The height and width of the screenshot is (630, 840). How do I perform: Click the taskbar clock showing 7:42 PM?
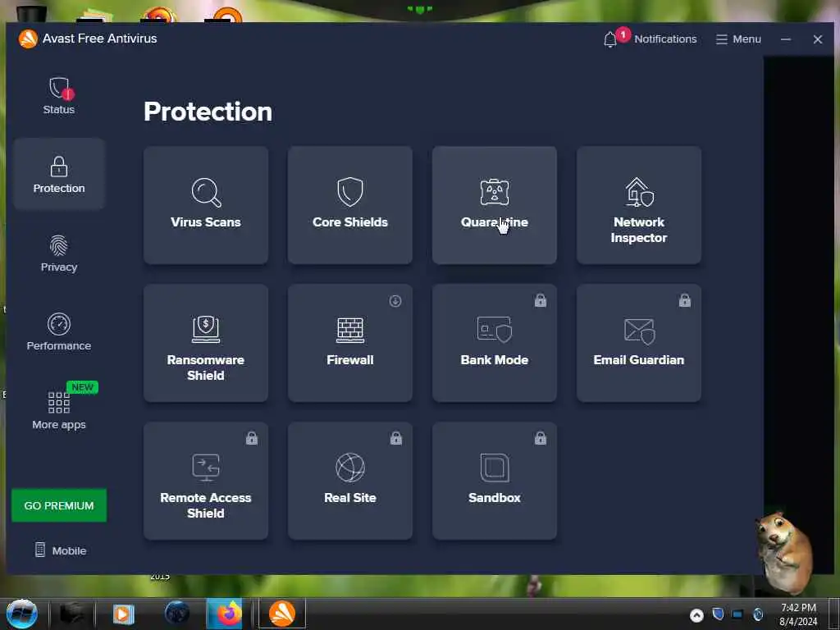point(798,614)
